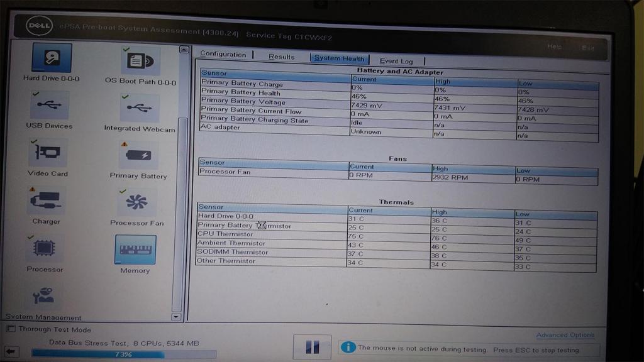The height and width of the screenshot is (362, 644).
Task: Click the Primary Battery Thermistor row label
Action: click(x=245, y=226)
